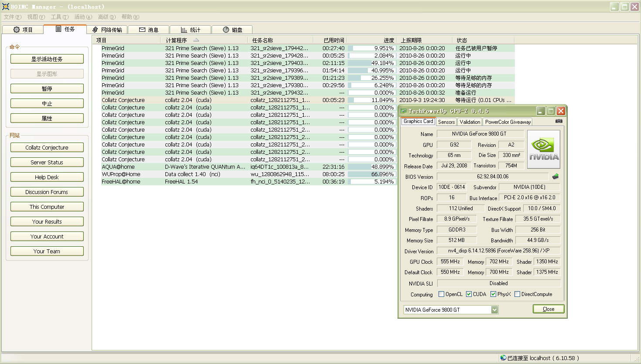The image size is (641, 364).
Task: Click the BIOS save chip icon in GPU-Z
Action: [x=555, y=177]
